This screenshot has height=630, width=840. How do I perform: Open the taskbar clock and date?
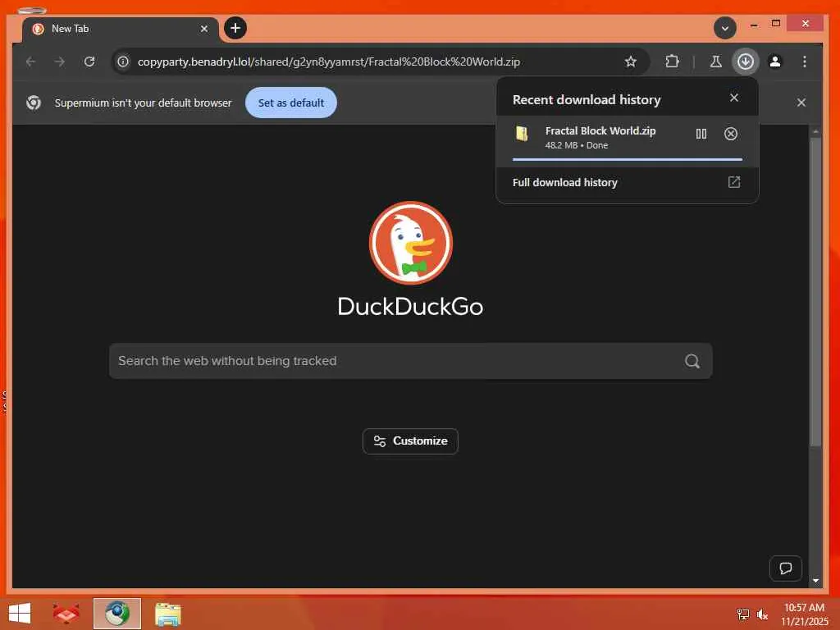point(804,614)
